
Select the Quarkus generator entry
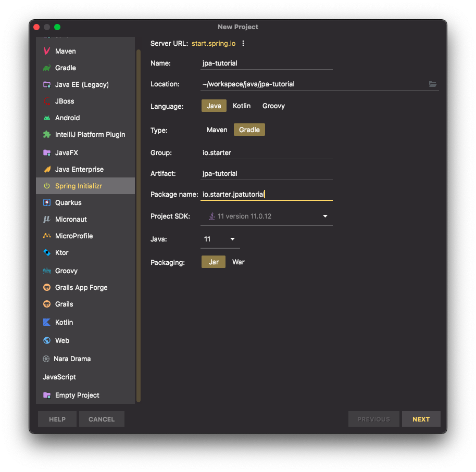point(85,202)
